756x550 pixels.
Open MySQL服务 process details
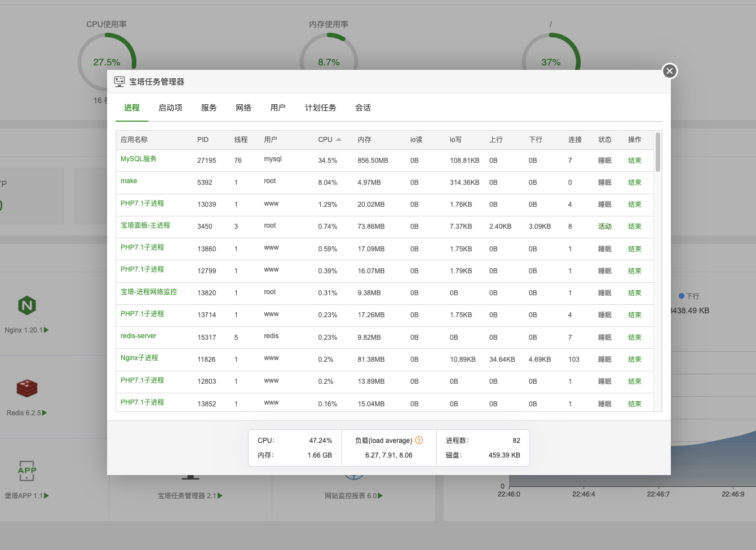[139, 159]
